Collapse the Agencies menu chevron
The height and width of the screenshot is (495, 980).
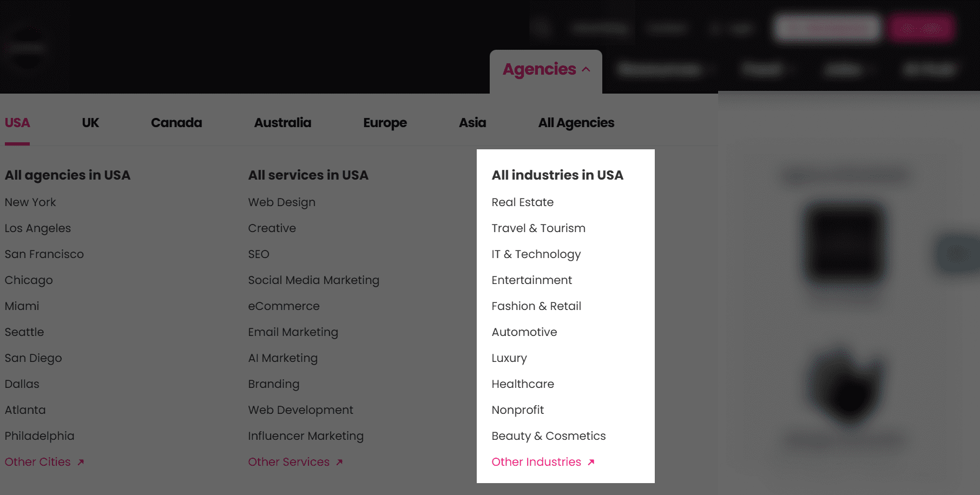point(586,70)
